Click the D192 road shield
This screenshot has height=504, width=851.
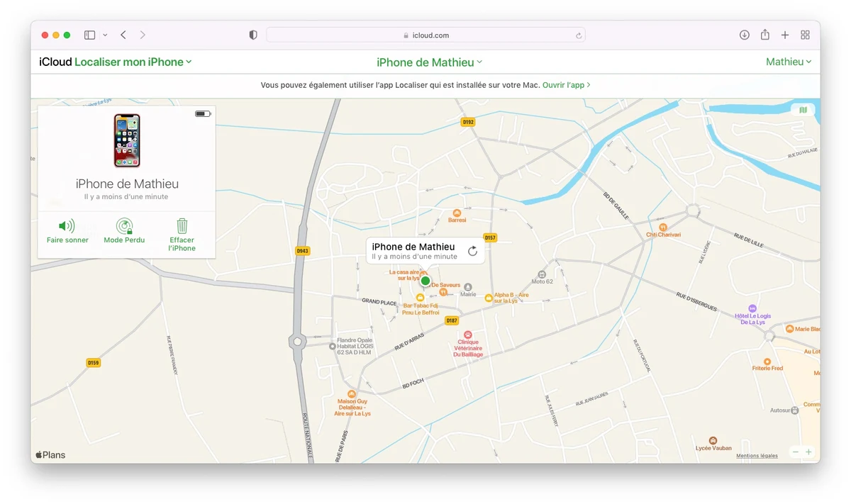click(x=467, y=122)
